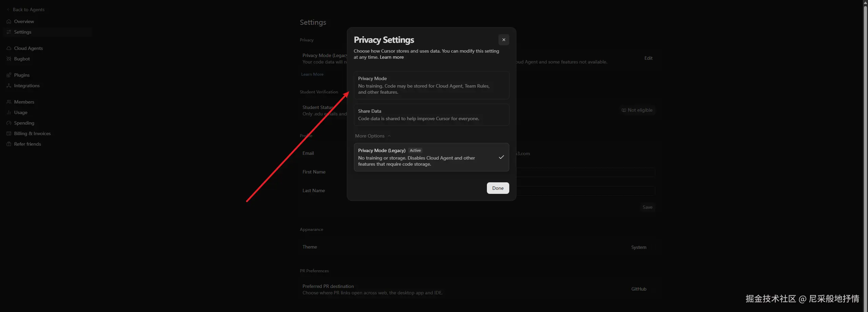This screenshot has width=868, height=312.
Task: Choose the Share Data option
Action: pos(431,115)
